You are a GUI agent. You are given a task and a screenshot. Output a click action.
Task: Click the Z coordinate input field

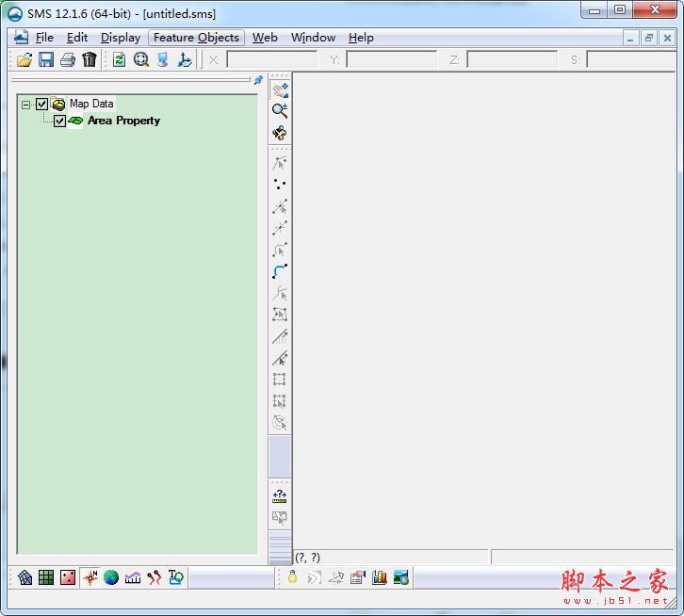(513, 59)
